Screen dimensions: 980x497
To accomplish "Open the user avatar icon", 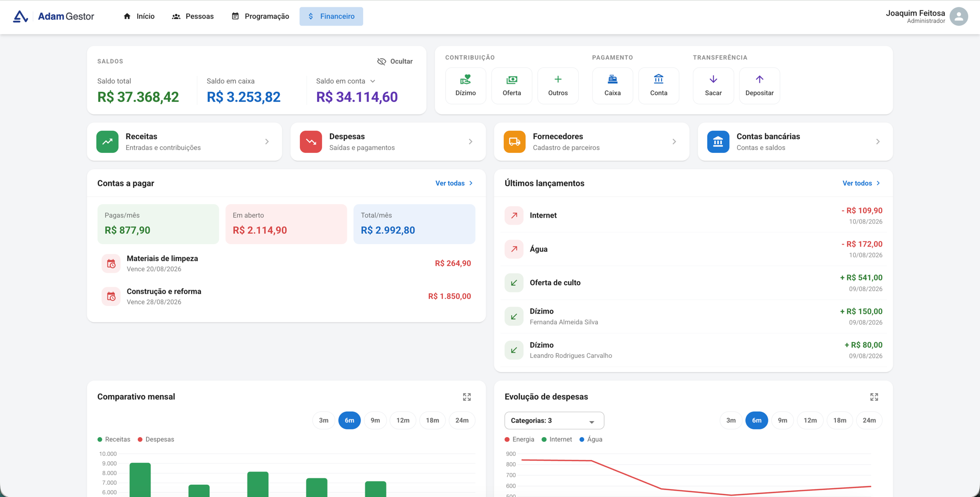I will pyautogui.click(x=958, y=16).
